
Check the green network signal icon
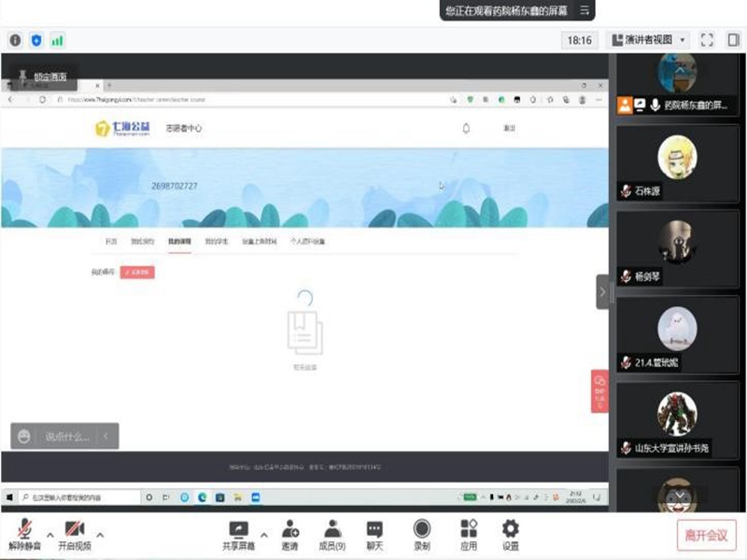click(58, 40)
